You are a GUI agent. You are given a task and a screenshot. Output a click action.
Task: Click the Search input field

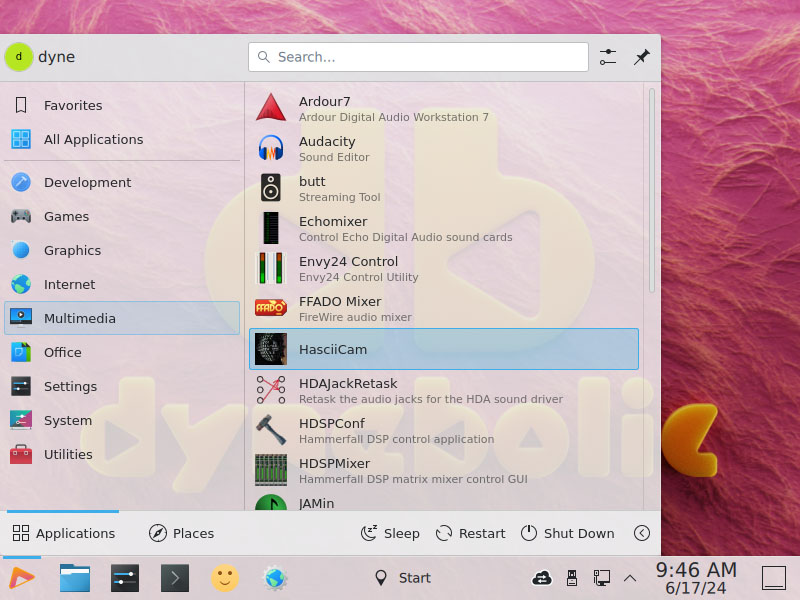coord(418,57)
